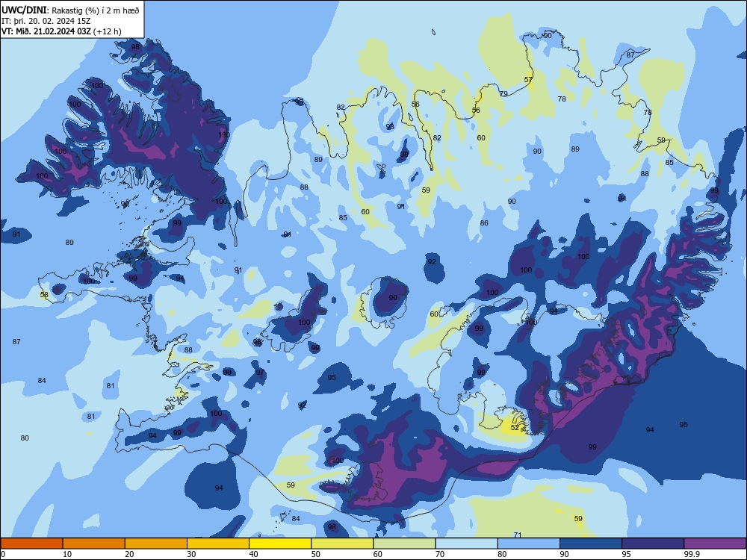Screen dimensions: 747x560
Task: Click the map value '79' on the north coast
Action: pyautogui.click(x=503, y=94)
